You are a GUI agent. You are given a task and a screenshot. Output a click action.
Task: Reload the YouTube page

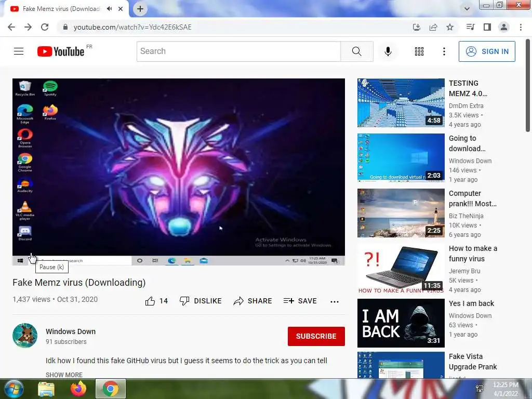click(x=45, y=27)
